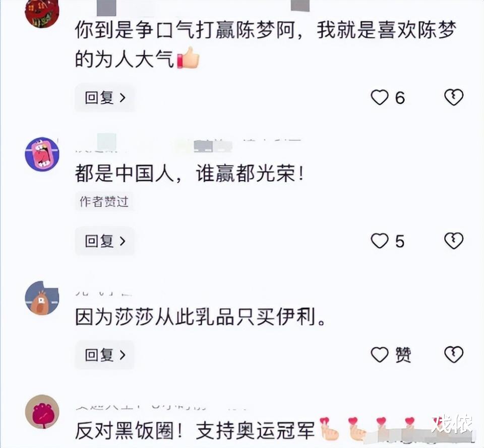Dislike the 伊利 comment with broken heart
The image size is (484, 448).
(x=454, y=355)
